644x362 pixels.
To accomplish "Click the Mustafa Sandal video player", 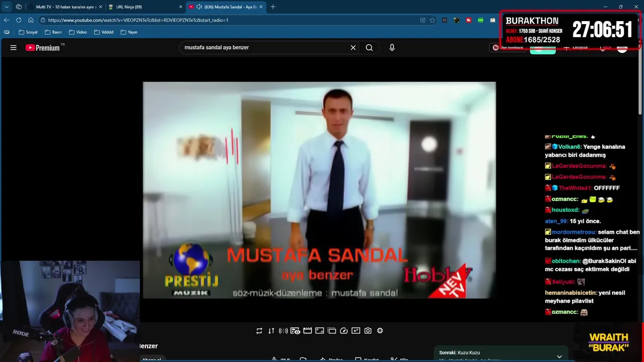I will pos(319,190).
